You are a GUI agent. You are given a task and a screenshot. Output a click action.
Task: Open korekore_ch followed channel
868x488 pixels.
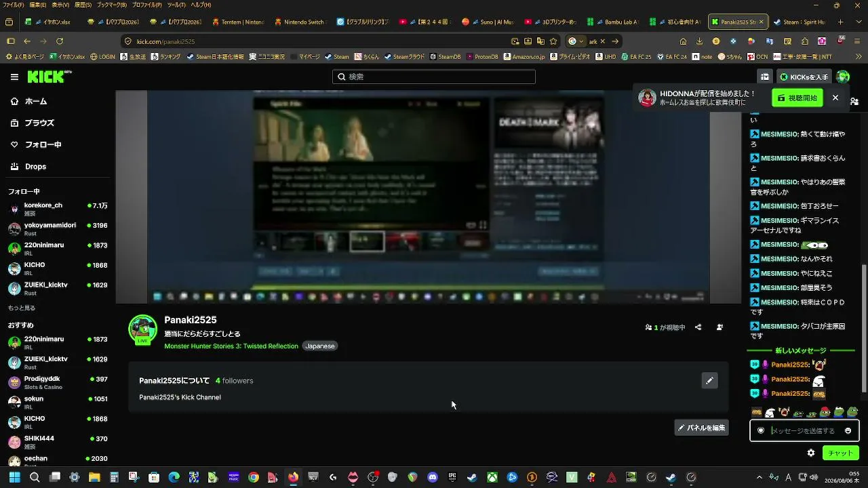coord(58,209)
